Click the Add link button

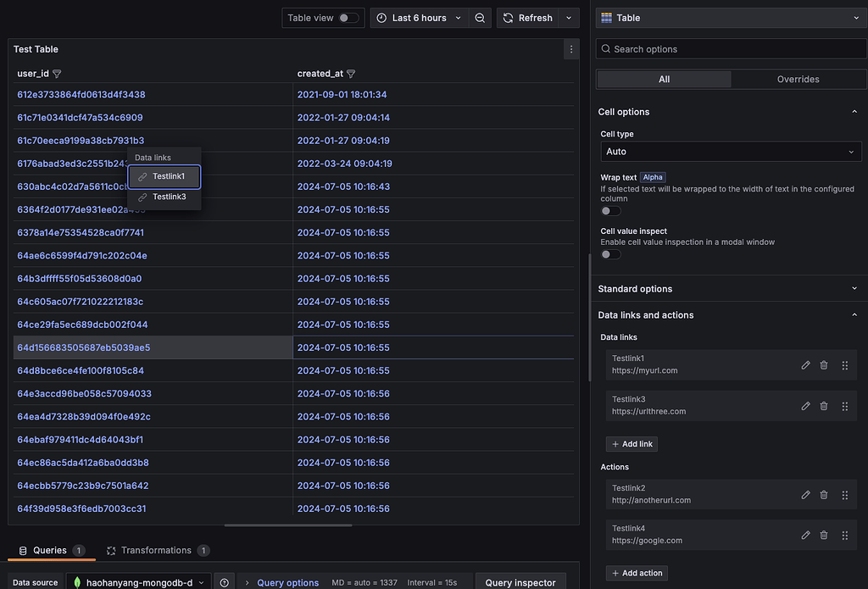click(x=632, y=443)
